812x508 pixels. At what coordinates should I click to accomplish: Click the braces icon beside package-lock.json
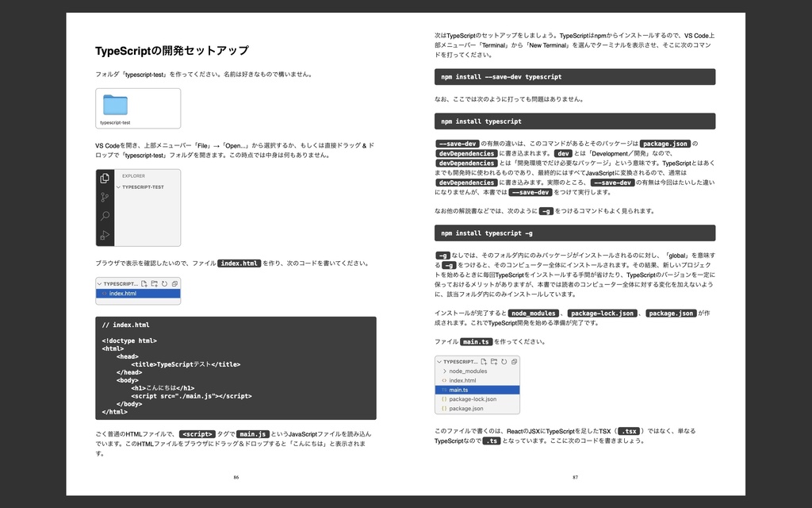(x=443, y=398)
